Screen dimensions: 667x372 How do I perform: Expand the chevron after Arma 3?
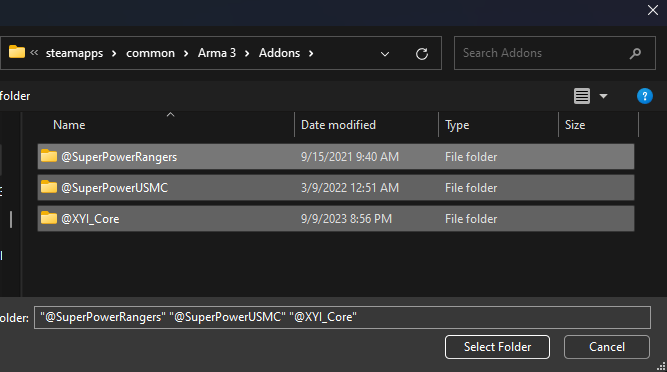(247, 53)
